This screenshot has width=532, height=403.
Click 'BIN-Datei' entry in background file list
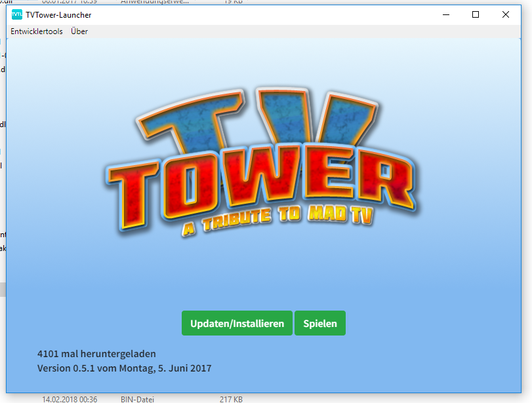click(137, 400)
